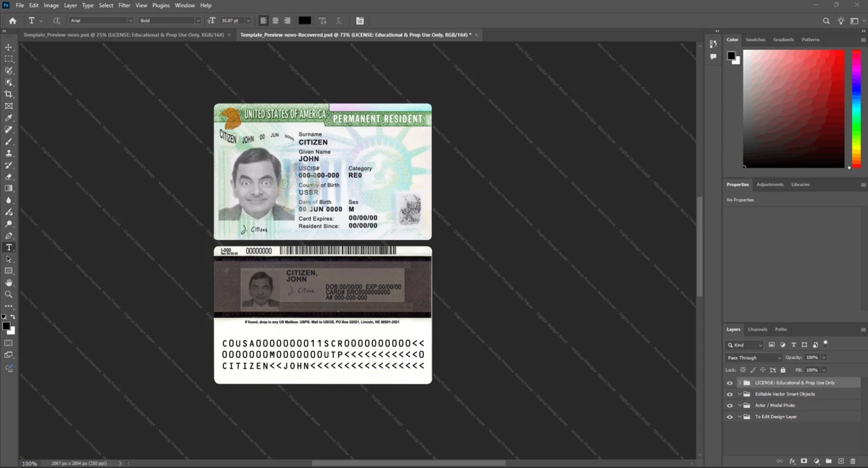Hide the To Edit Design Layer group
This screenshot has height=468, width=868.
730,417
